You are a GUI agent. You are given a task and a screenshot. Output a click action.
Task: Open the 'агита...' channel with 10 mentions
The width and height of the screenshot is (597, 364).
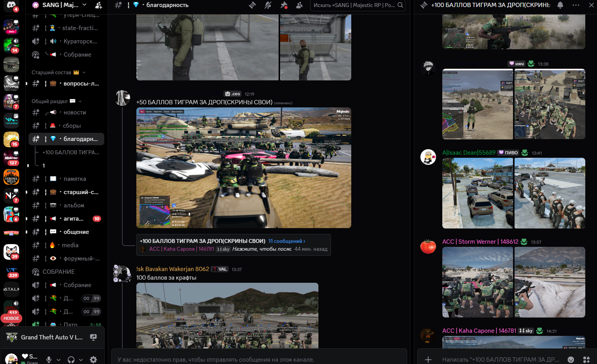[x=66, y=219]
